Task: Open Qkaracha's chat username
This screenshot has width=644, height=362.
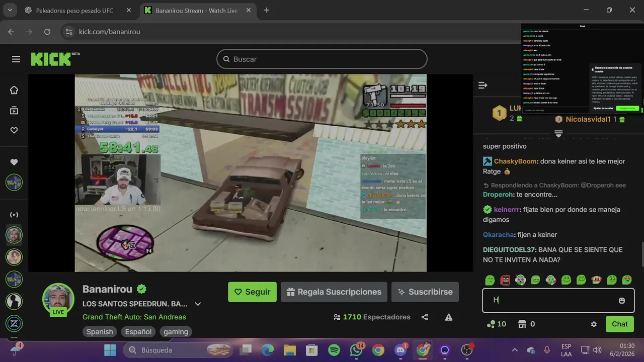Action: click(x=498, y=235)
